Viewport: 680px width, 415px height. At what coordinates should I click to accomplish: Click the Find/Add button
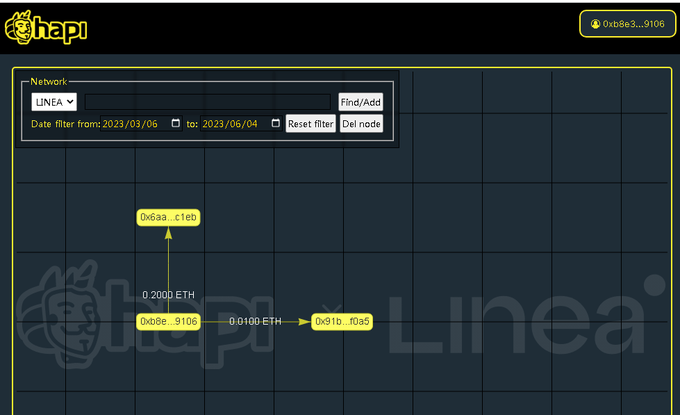click(x=360, y=102)
